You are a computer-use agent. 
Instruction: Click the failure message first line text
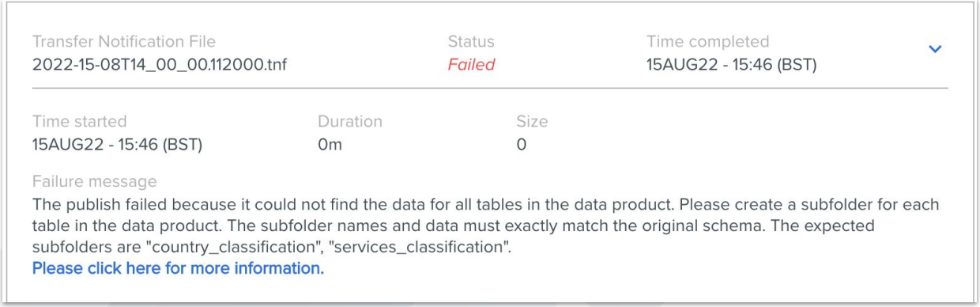(486, 204)
